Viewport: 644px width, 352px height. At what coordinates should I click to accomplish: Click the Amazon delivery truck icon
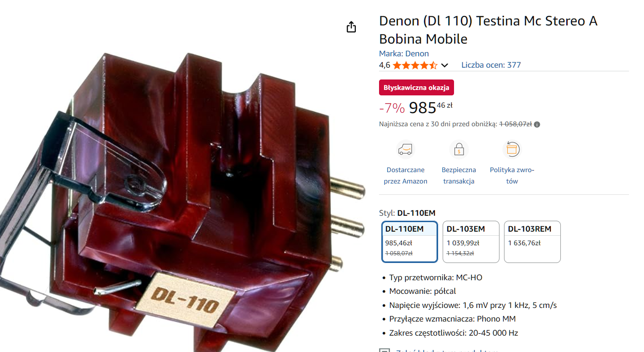405,149
